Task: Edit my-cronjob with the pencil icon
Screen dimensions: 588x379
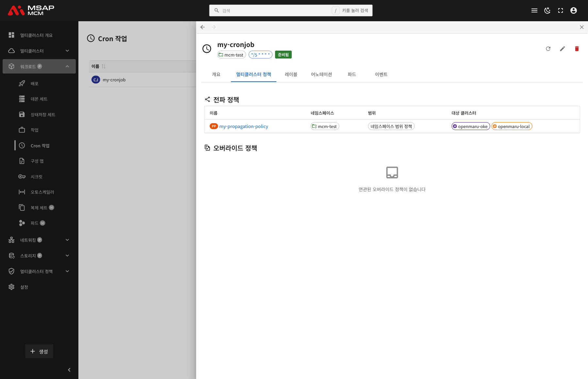Action: pos(563,49)
